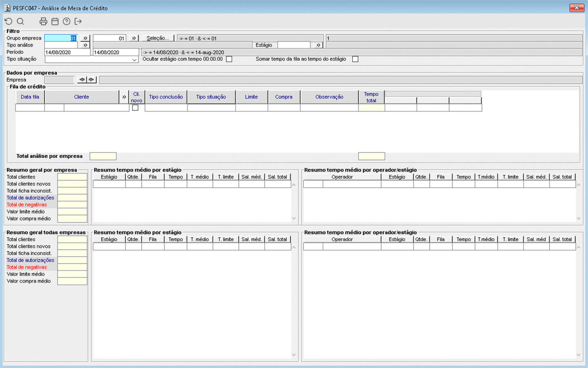
Task: Click the exit arrow toolbar icon
Action: (78, 21)
